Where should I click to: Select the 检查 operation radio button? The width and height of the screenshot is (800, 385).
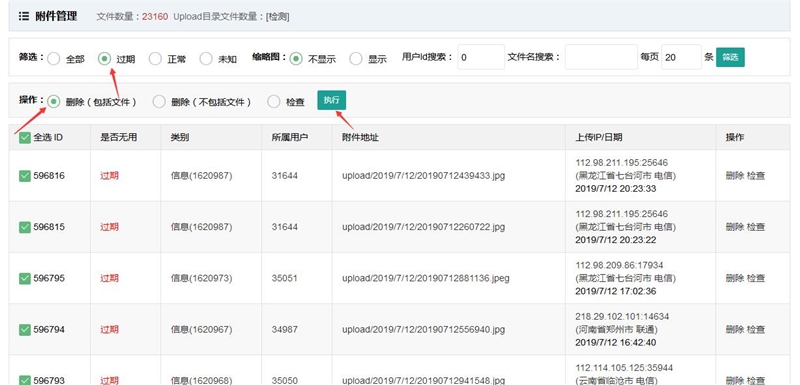(x=274, y=102)
